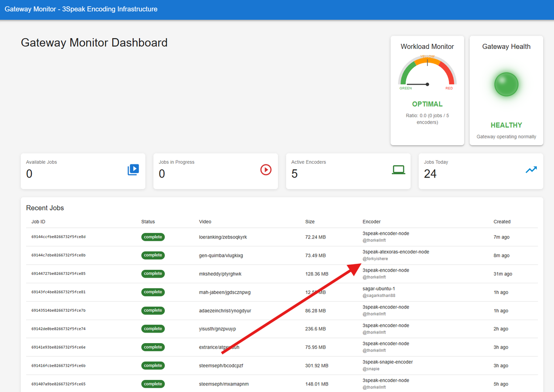Click the Gateway Monitor Dashboard heading
Screen dimensions: 554x392
click(x=94, y=43)
